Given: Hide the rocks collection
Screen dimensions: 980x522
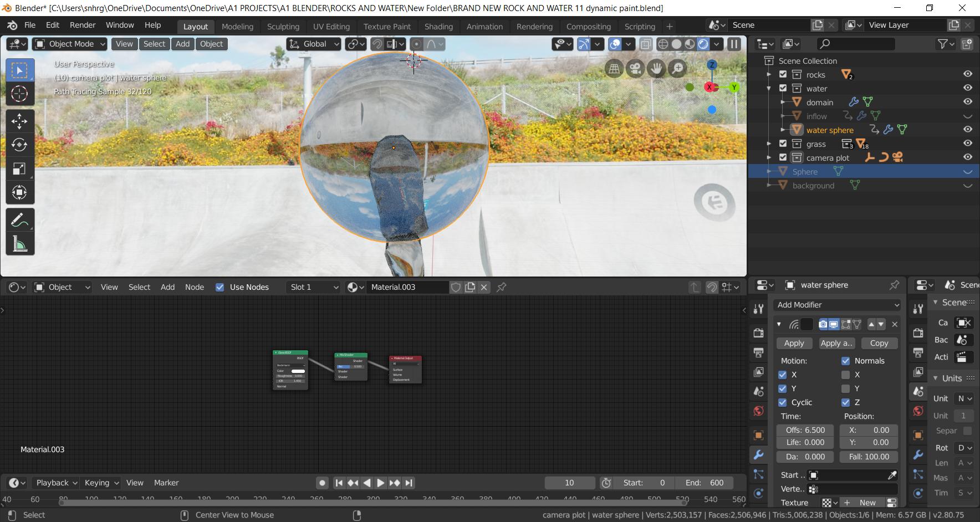Looking at the screenshot, I should click(968, 74).
